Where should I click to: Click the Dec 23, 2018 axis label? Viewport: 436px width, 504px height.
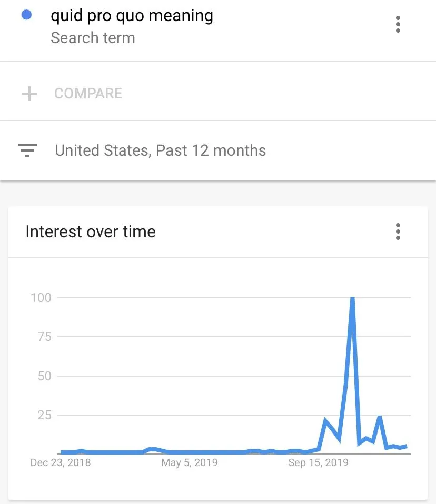point(61,463)
